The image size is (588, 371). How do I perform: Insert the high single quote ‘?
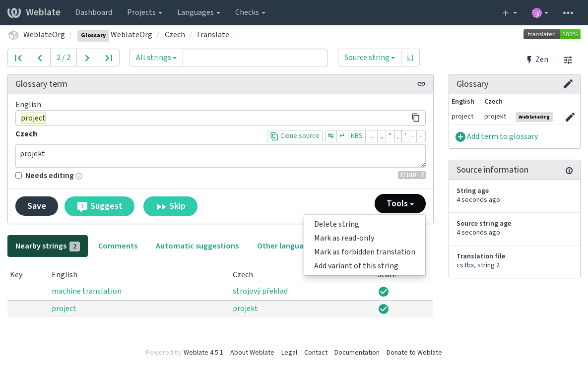pyautogui.click(x=405, y=136)
